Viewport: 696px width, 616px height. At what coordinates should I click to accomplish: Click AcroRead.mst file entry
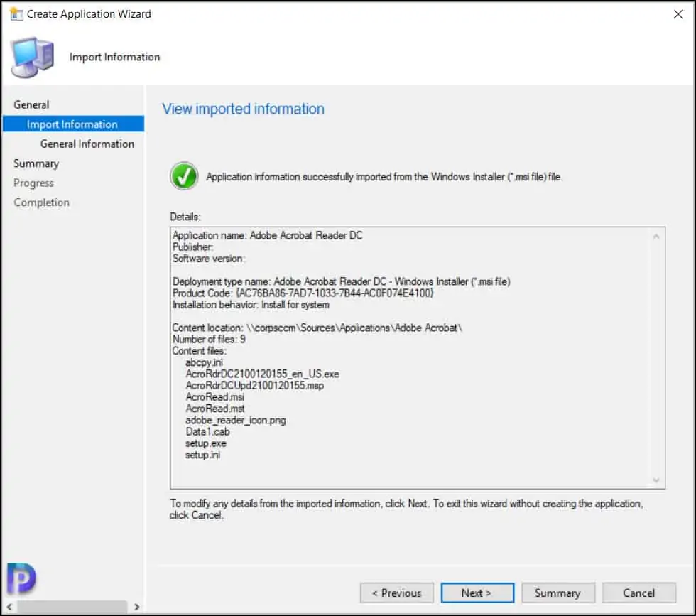(x=215, y=409)
